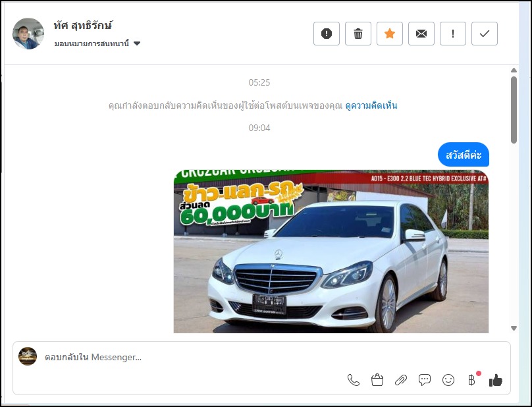Attach a file with paperclip icon

tap(401, 380)
